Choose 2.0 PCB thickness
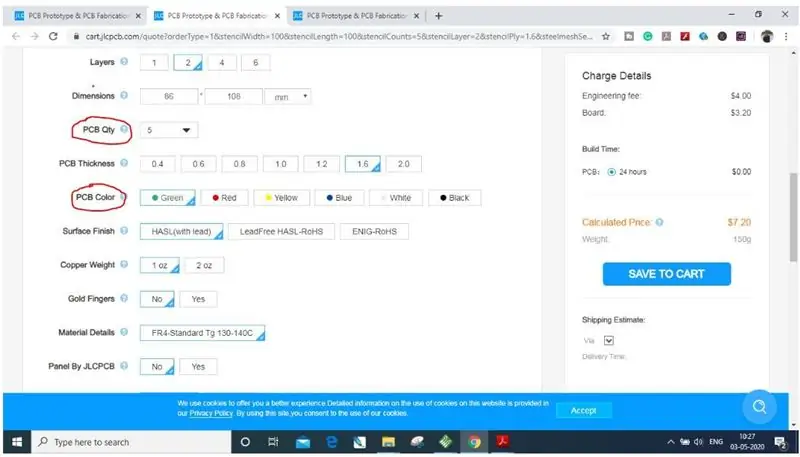The image size is (800, 457). coord(404,164)
